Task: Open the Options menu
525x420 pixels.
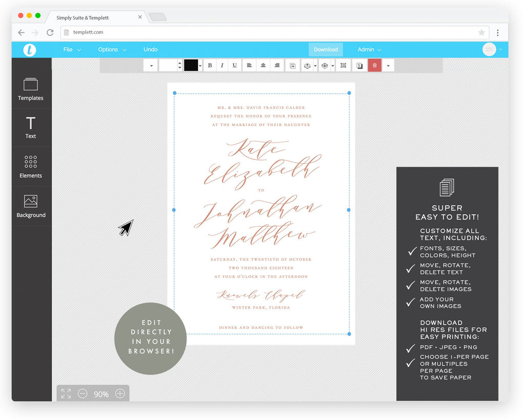Action: point(112,50)
